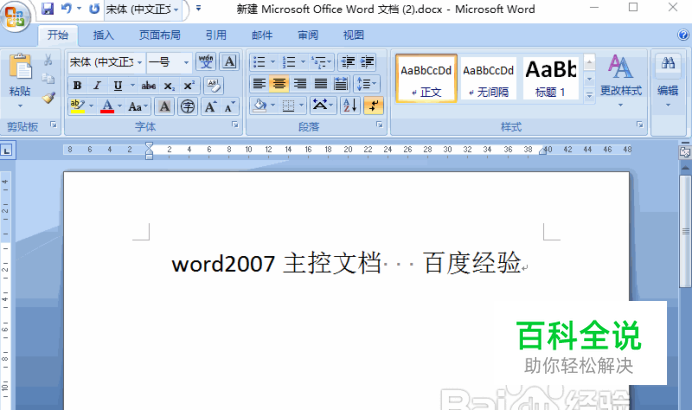Redo action in Quick Access toolbar
The height and width of the screenshot is (410, 692).
94,9
